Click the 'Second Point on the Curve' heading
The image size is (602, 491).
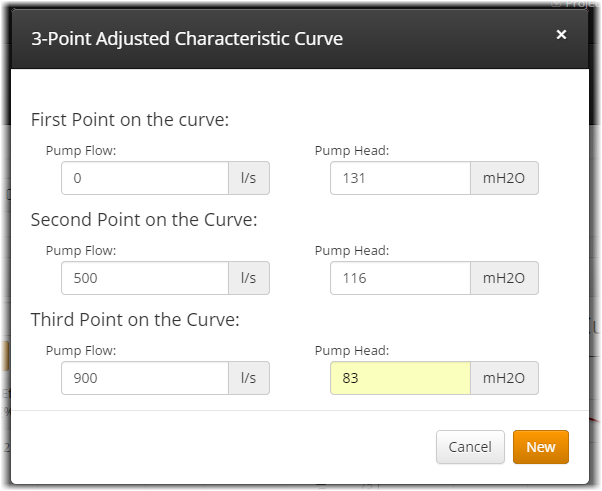pyautogui.click(x=144, y=219)
